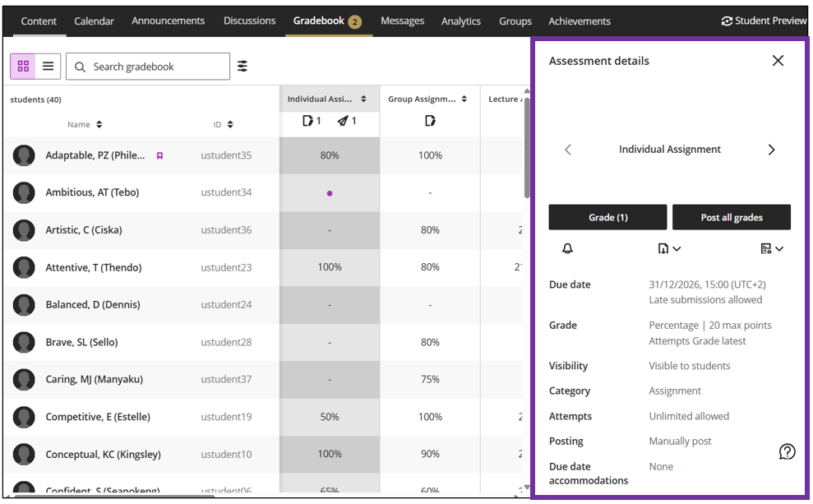Open the help question mark icon

[787, 451]
